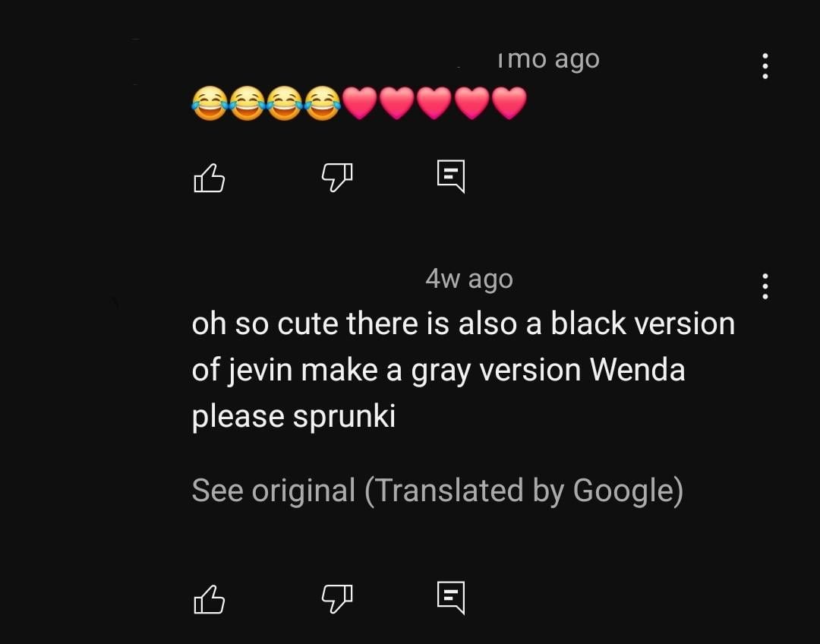Viewport: 820px width, 644px height.
Task: Tap the word 'sprunki' in the comment
Action: click(x=344, y=418)
